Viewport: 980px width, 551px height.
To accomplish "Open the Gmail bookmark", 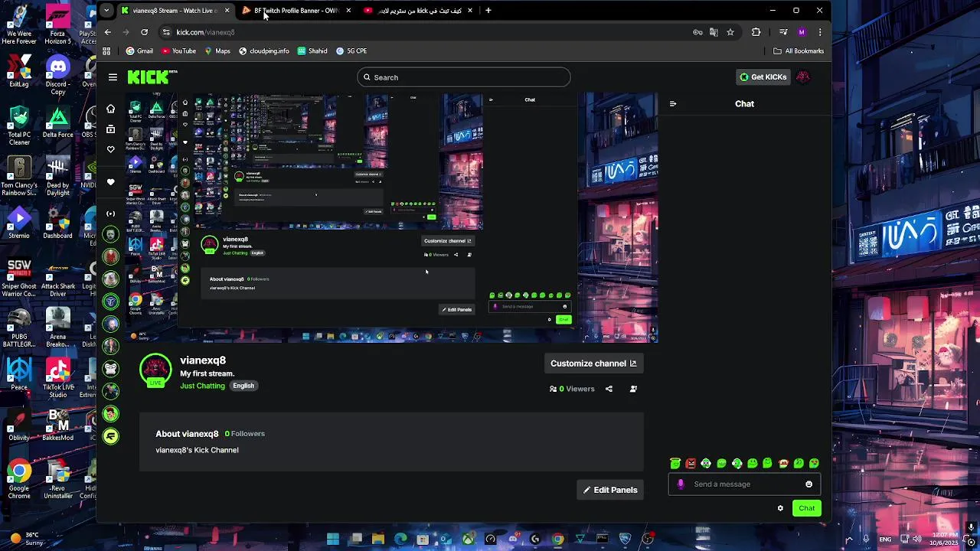I will click(x=139, y=51).
